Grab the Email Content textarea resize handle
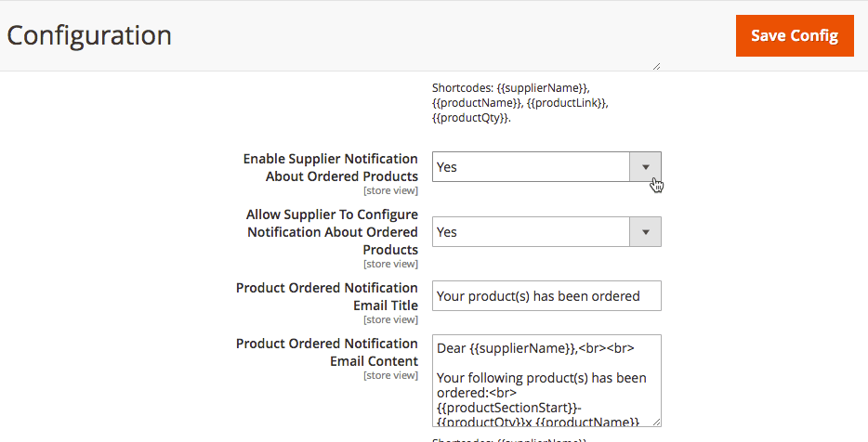 tap(656, 422)
